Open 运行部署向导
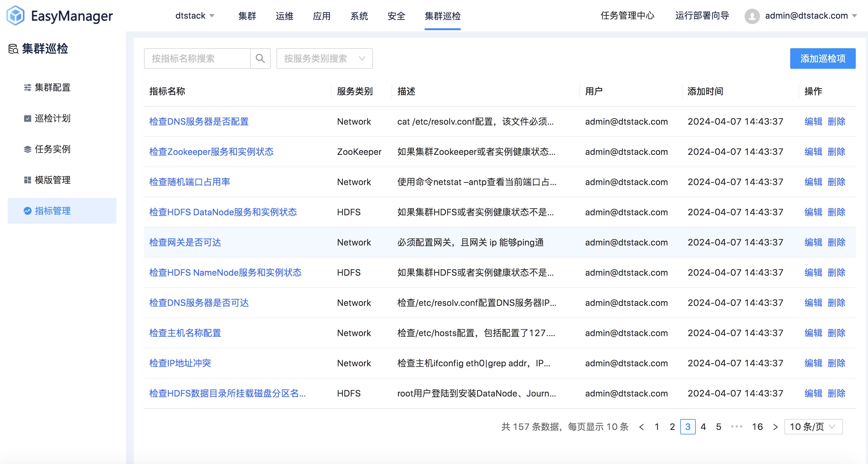 tap(702, 16)
